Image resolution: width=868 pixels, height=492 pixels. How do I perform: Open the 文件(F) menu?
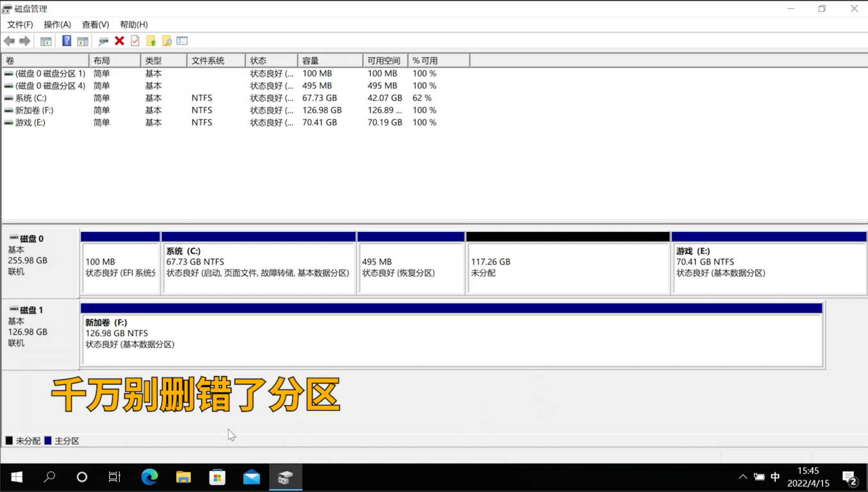point(20,24)
